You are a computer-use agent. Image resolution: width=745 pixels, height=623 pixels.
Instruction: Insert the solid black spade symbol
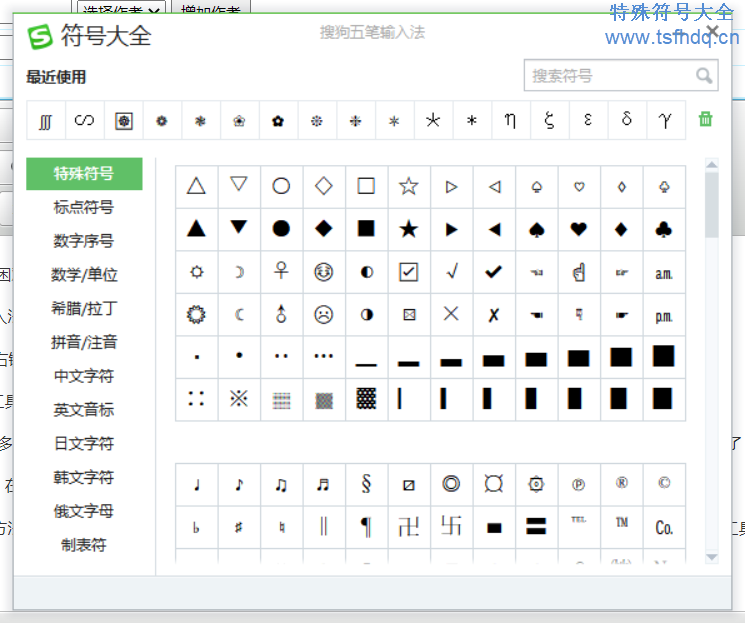[x=536, y=229]
